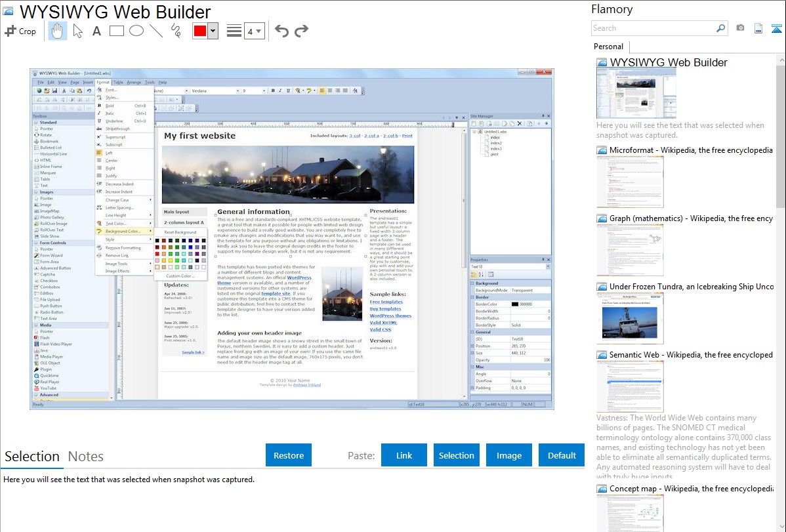
Task: Click the Restore button
Action: (289, 455)
